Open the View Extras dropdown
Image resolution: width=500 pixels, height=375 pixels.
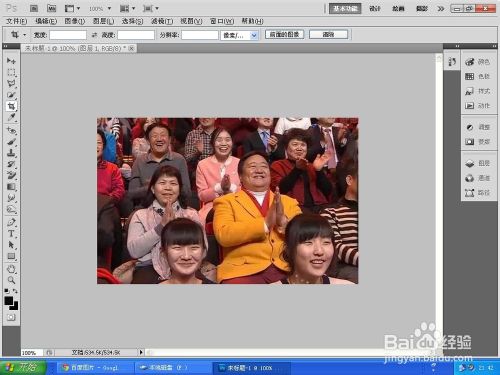(72, 8)
